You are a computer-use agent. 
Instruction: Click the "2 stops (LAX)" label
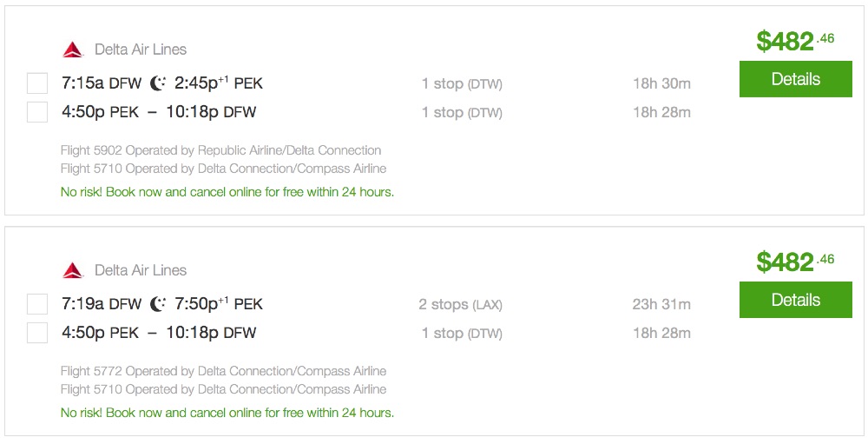pyautogui.click(x=460, y=304)
